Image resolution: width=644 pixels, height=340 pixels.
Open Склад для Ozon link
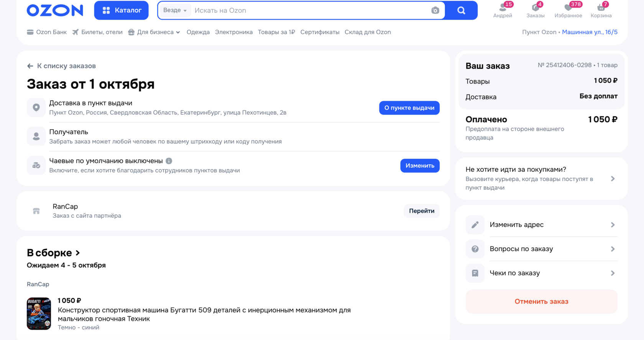pyautogui.click(x=368, y=32)
